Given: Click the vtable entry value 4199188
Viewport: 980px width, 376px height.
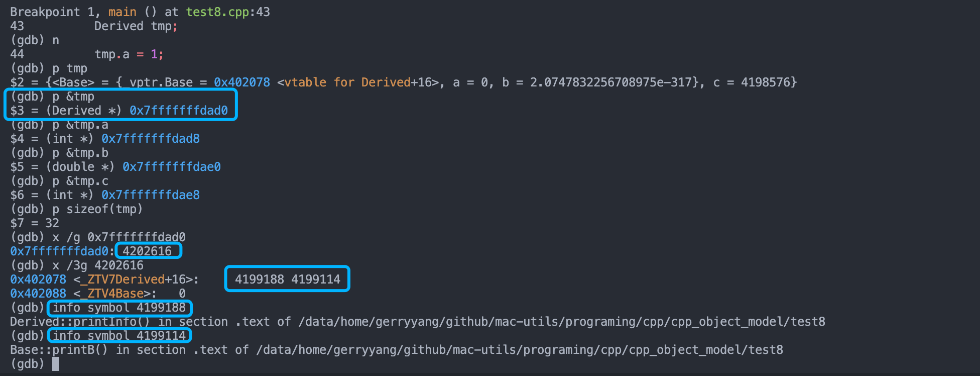Looking at the screenshot, I should click(260, 279).
